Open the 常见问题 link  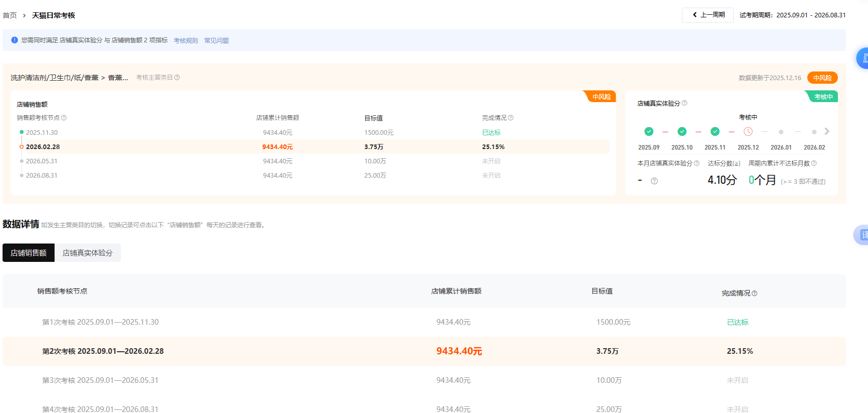click(216, 41)
